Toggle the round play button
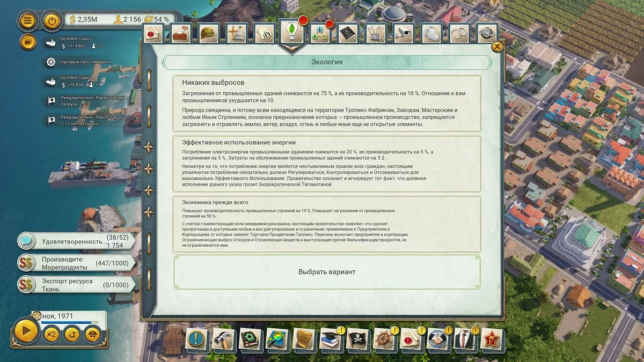Screen dimensions: 644x362 tap(26, 331)
